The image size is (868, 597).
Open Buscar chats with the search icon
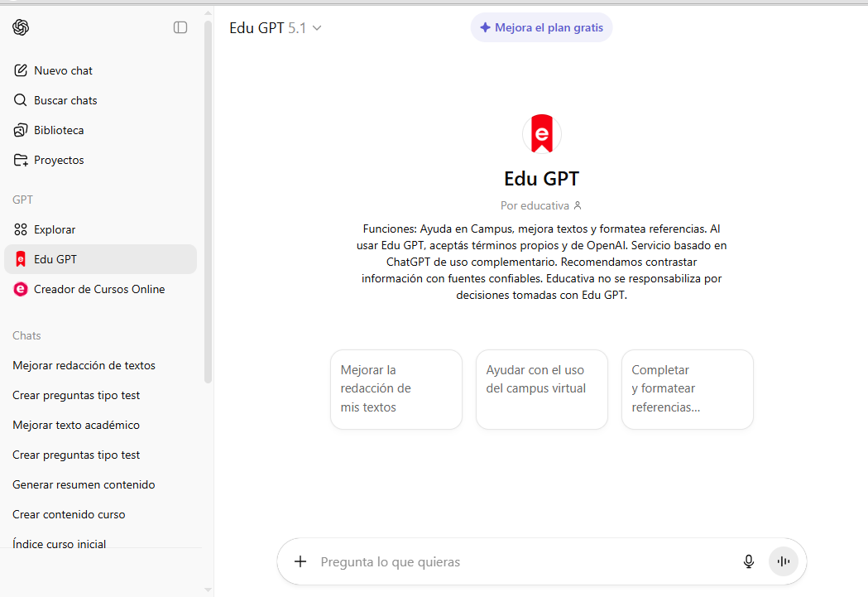coord(20,100)
